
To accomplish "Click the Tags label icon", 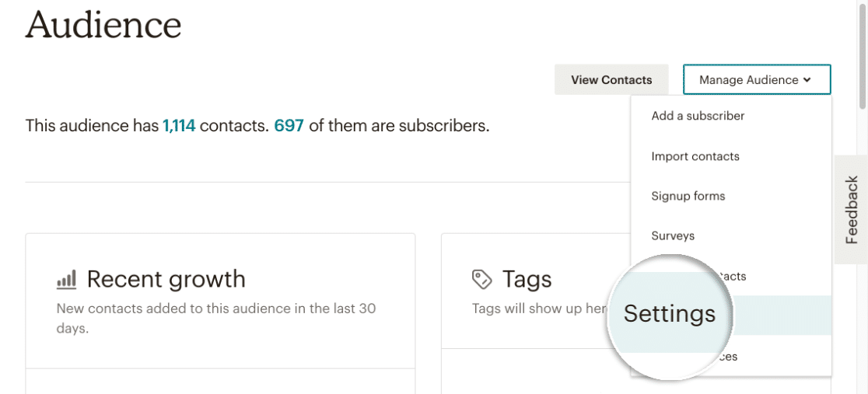I will [x=482, y=280].
